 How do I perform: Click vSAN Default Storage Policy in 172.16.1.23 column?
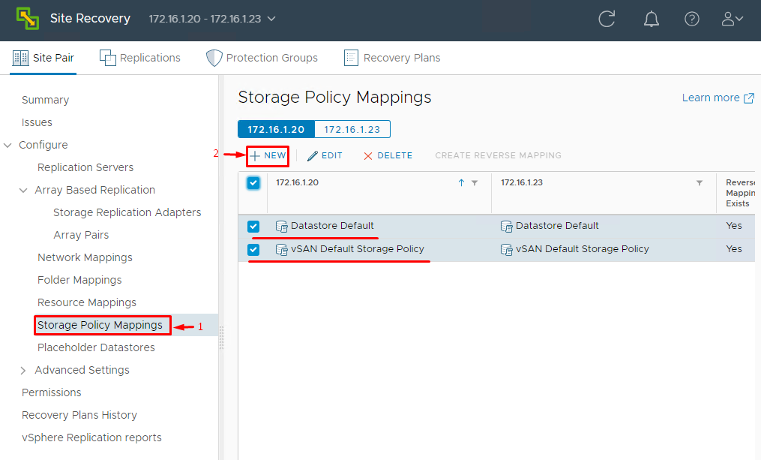pyautogui.click(x=582, y=248)
